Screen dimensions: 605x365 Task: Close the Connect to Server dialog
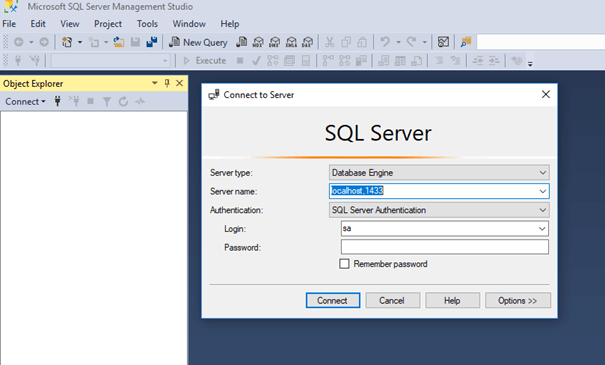[546, 95]
